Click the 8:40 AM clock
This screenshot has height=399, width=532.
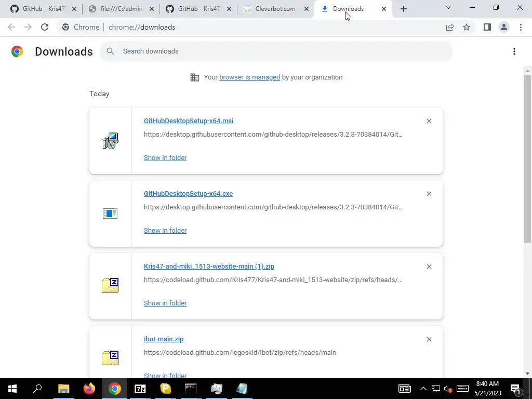(487, 384)
